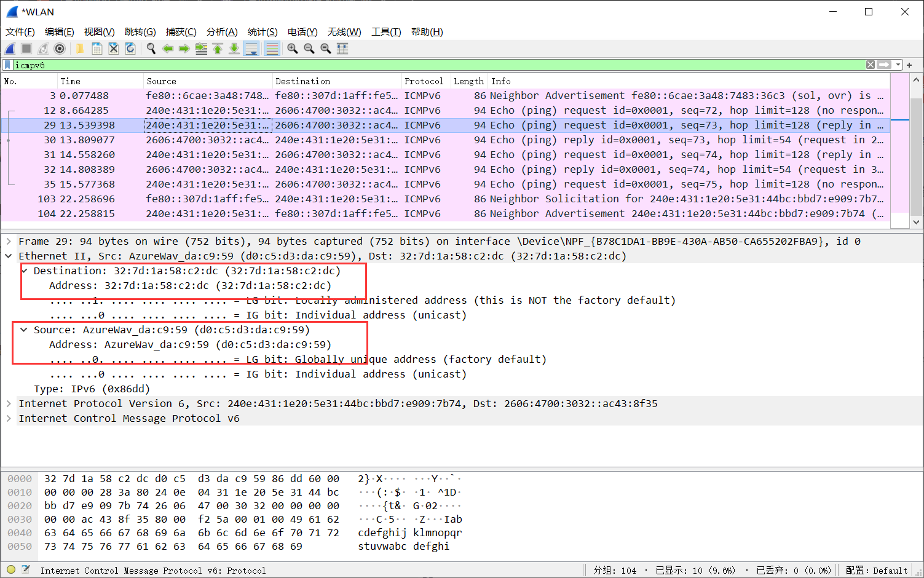The height and width of the screenshot is (578, 924).
Task: Restart the current capture
Action: [43, 49]
